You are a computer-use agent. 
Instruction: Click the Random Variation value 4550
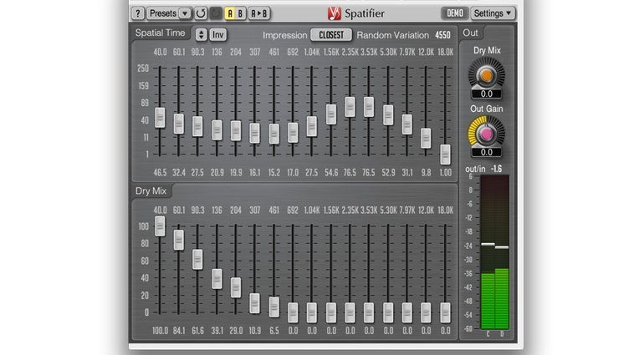(x=444, y=35)
